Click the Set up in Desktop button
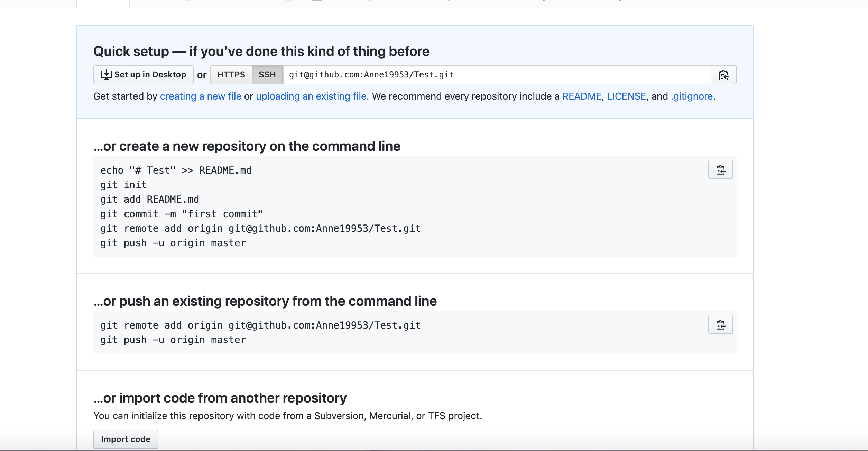Screen dimensions: 868x451 [x=143, y=75]
